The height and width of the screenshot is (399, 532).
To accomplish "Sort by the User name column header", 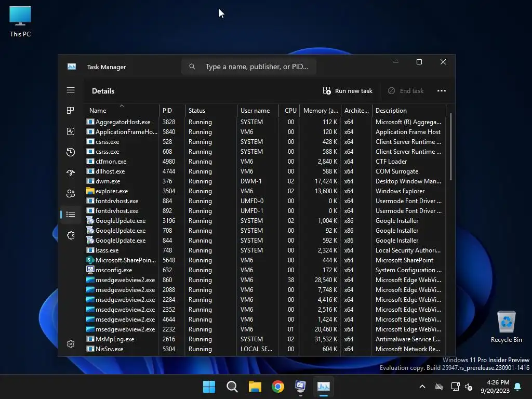I will point(258,110).
